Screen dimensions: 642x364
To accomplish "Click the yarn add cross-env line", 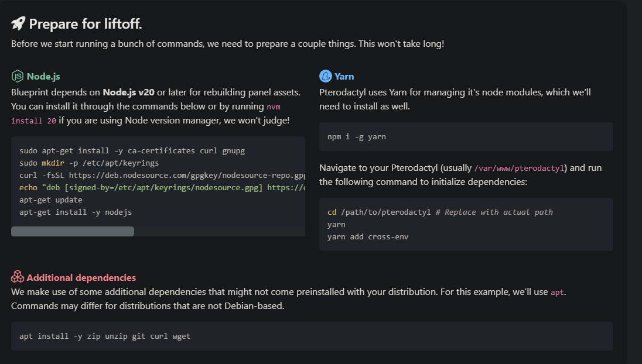I will click(368, 237).
